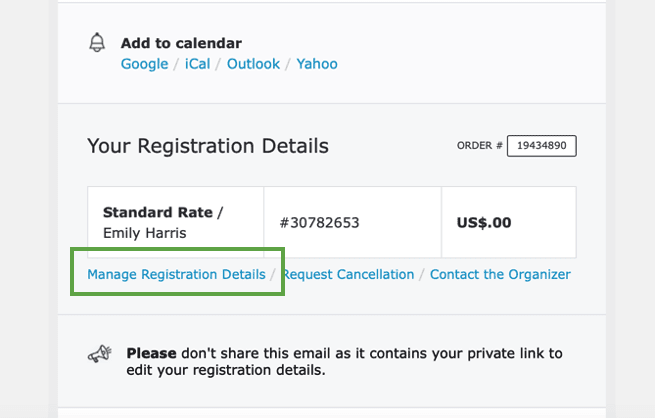
Task: Click the 'edit your registration details' line
Action: pyautogui.click(x=226, y=370)
